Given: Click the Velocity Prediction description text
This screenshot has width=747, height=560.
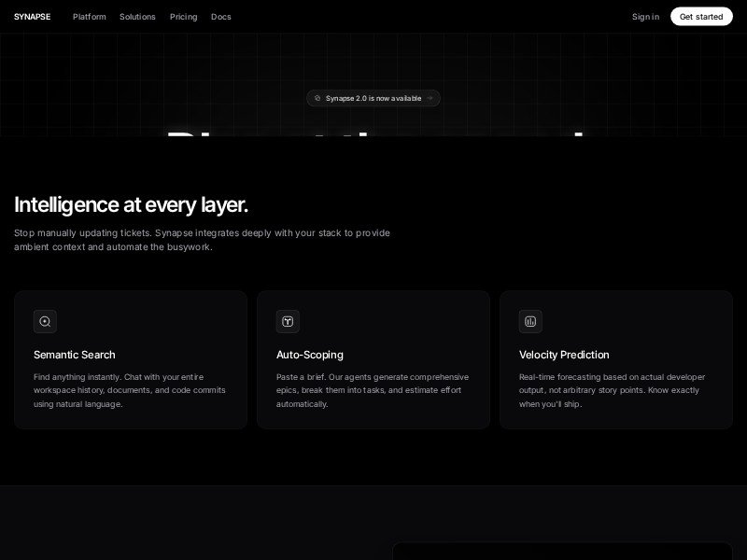Looking at the screenshot, I should (x=612, y=390).
